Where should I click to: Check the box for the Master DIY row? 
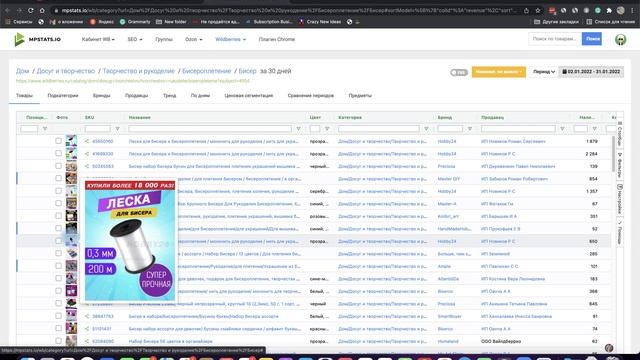58,178
